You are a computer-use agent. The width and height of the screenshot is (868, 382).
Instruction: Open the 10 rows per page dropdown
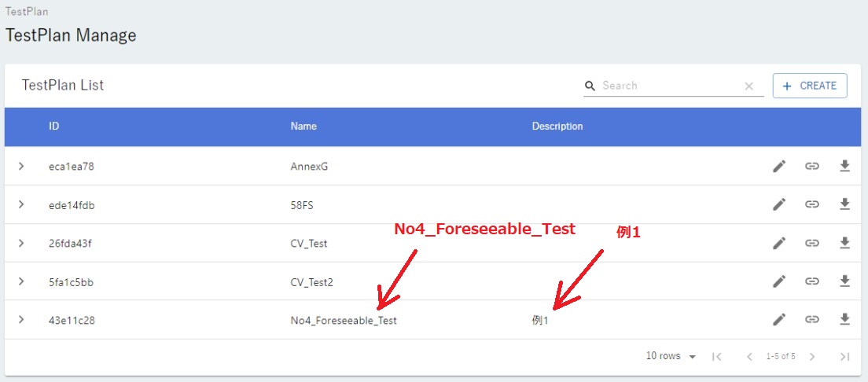[671, 357]
